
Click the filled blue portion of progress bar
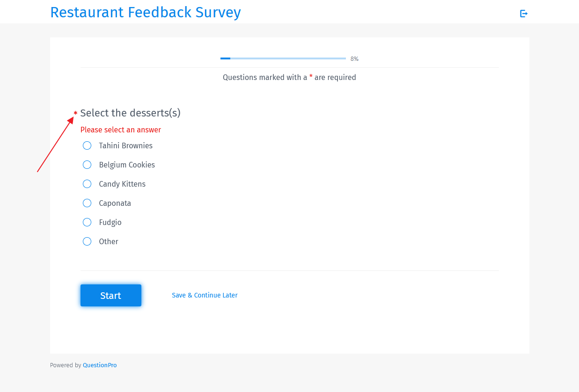pyautogui.click(x=225, y=58)
